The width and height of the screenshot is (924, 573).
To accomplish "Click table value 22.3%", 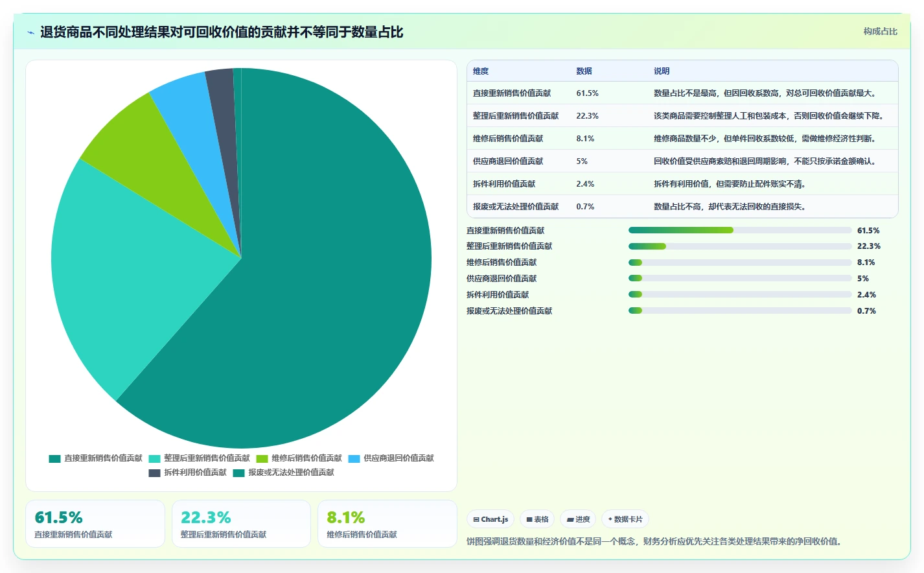I will [x=587, y=116].
